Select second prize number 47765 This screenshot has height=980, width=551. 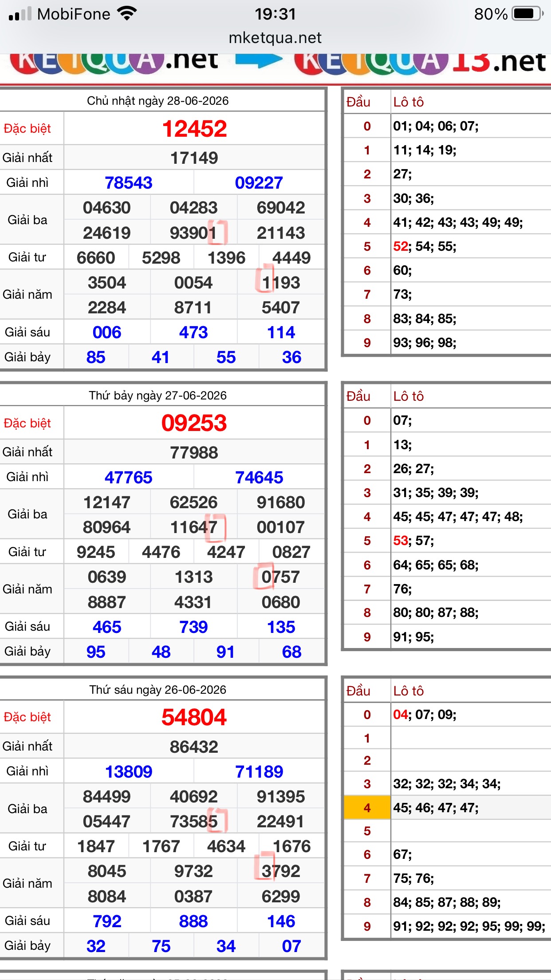(x=129, y=478)
